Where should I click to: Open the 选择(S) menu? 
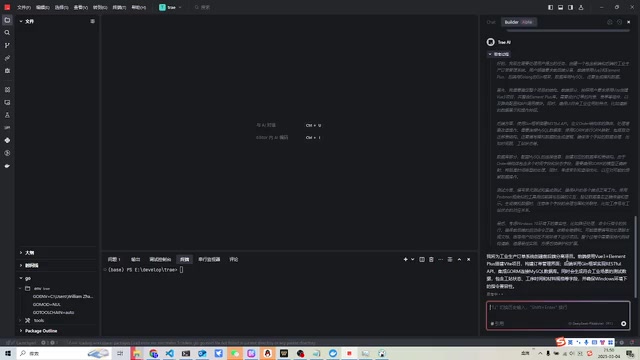pos(62,7)
